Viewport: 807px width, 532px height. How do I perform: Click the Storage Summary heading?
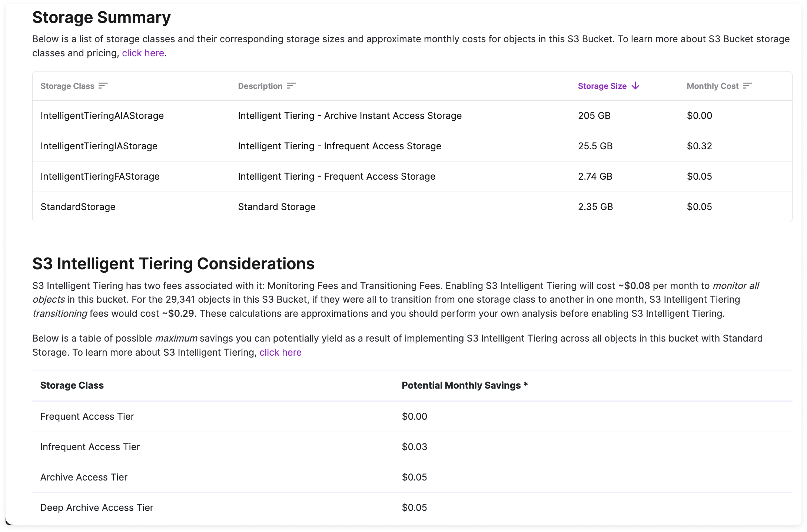click(x=102, y=17)
